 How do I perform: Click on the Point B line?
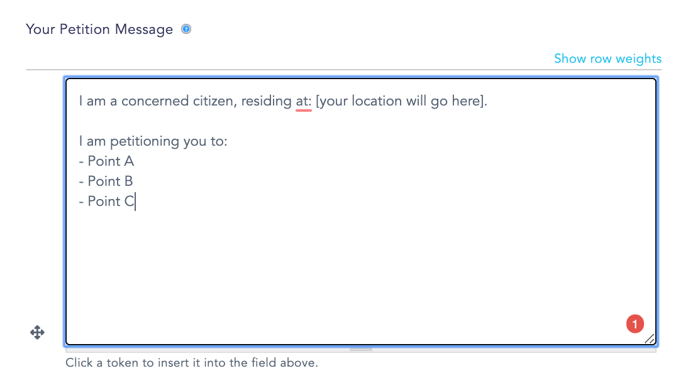(106, 181)
